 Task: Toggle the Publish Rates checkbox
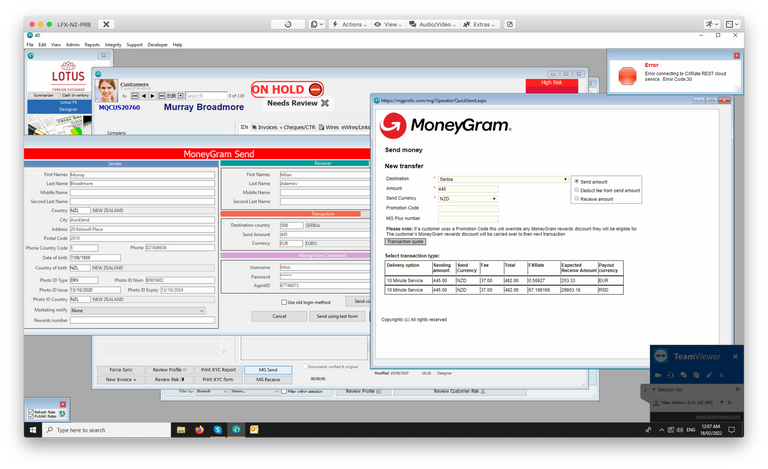(31, 416)
